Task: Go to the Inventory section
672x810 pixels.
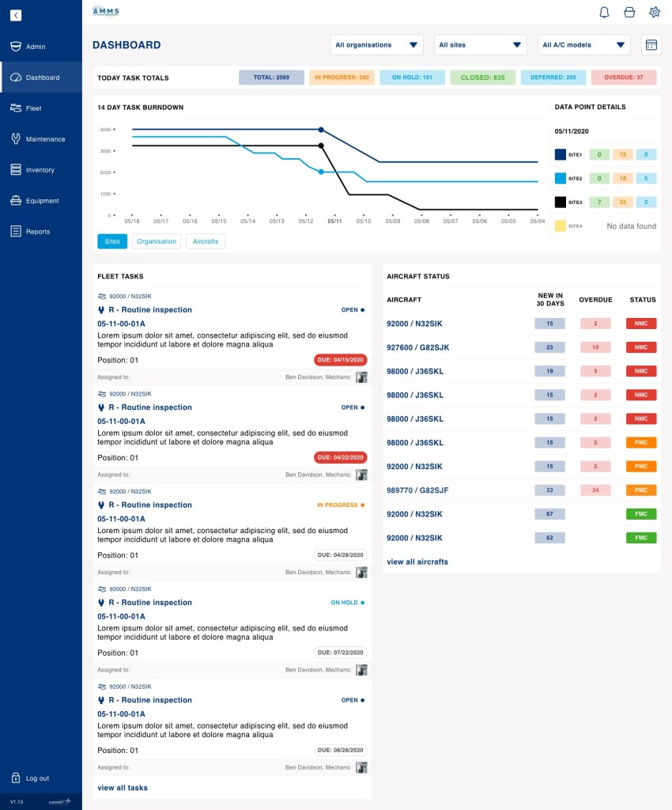Action: coord(40,170)
